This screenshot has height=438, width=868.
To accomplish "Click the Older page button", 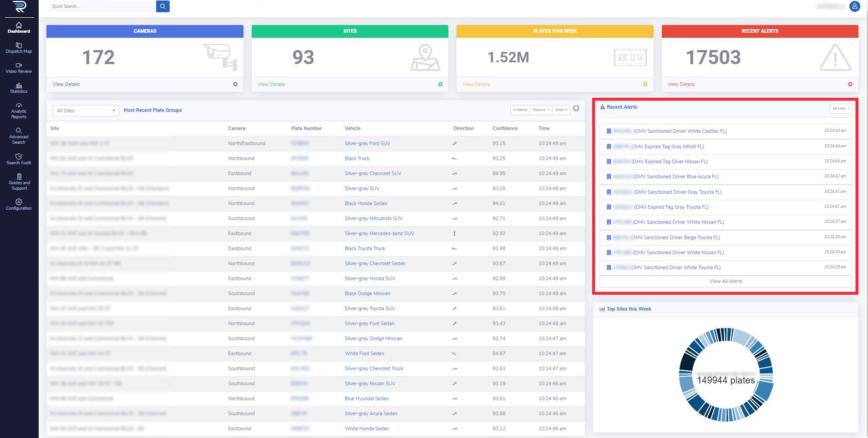I will 561,110.
